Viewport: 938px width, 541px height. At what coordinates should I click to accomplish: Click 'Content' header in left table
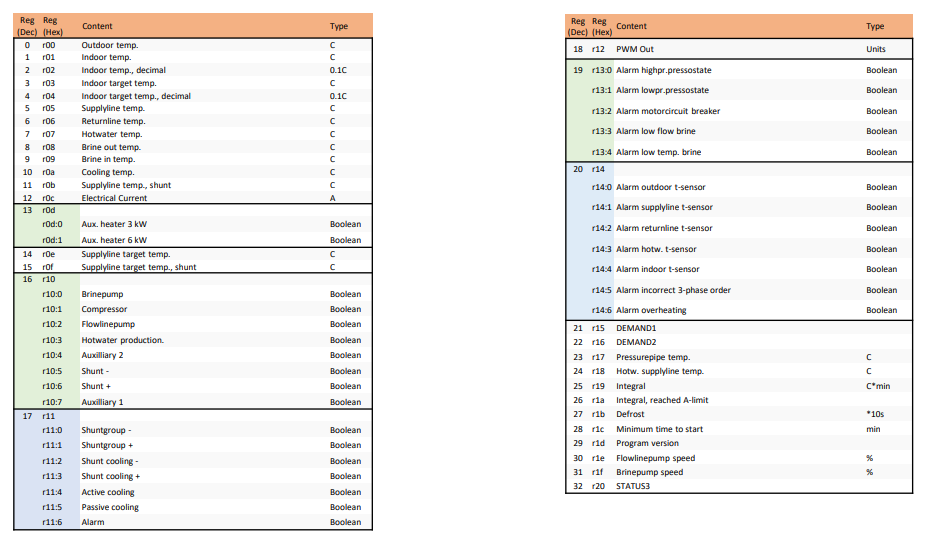(x=97, y=26)
